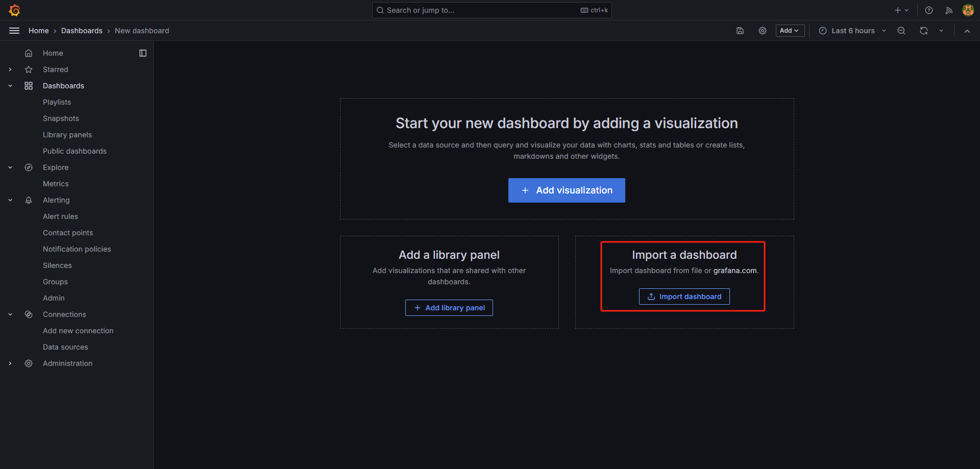Click the Grafana logo icon

(x=14, y=10)
